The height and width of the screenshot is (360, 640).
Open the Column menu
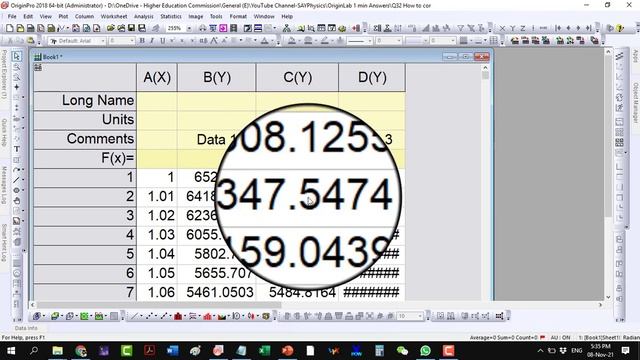coord(84,16)
